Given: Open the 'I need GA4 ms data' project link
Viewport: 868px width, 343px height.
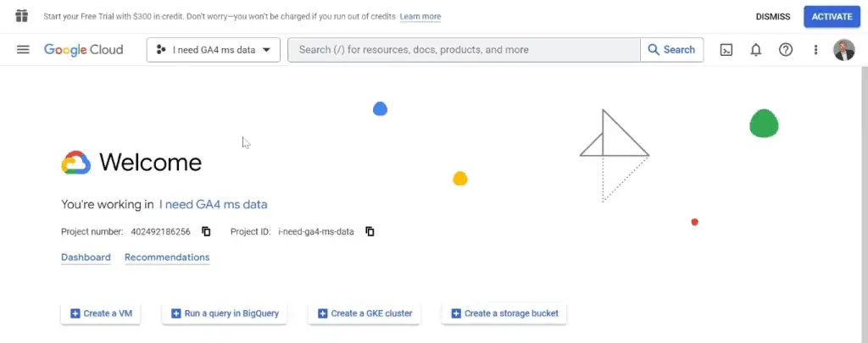Looking at the screenshot, I should [x=213, y=205].
